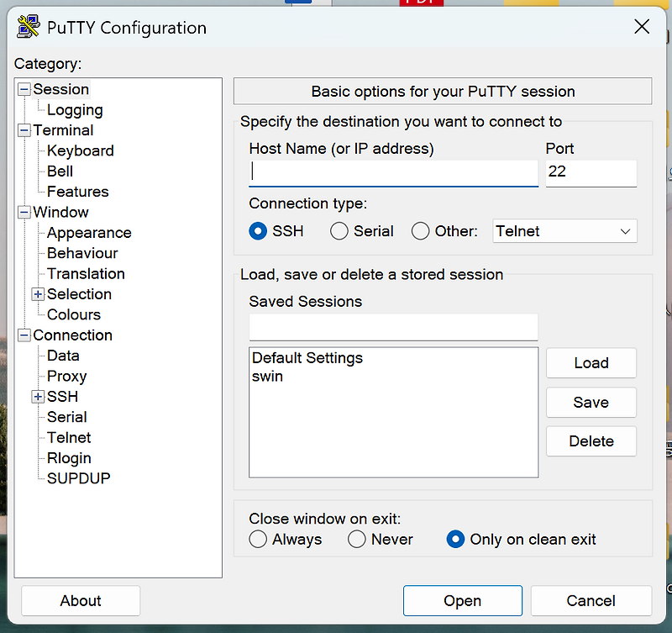
Task: Click the Load button
Action: pos(591,363)
